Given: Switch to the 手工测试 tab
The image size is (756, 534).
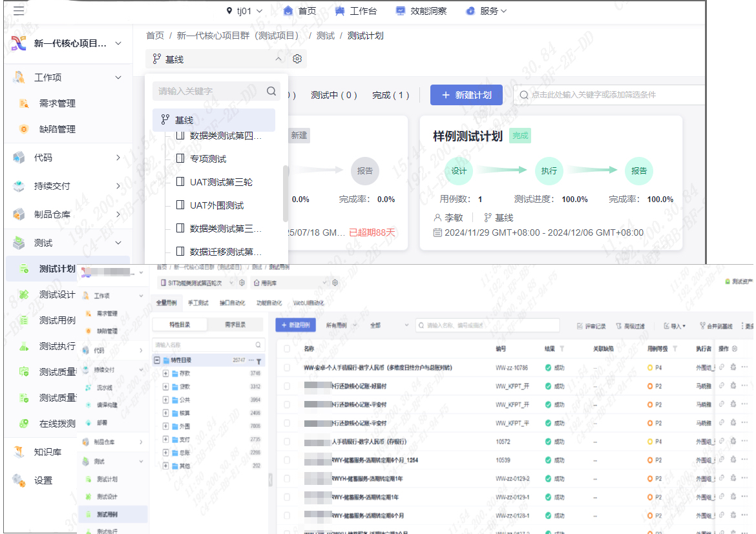Looking at the screenshot, I should [x=198, y=303].
